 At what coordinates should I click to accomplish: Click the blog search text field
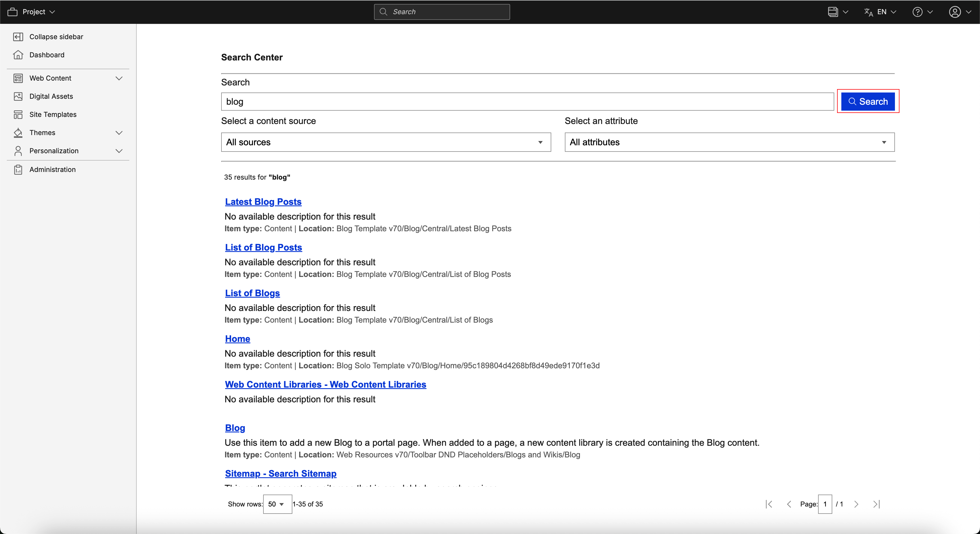(527, 102)
